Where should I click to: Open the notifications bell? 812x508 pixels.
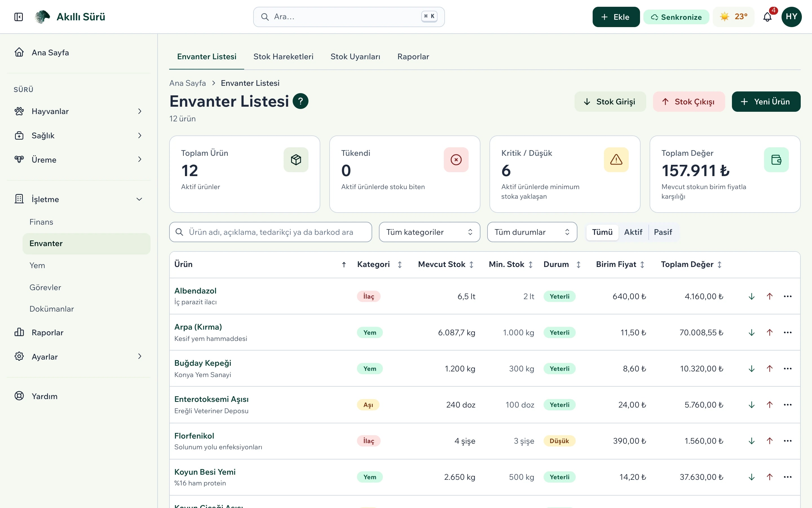tap(767, 17)
